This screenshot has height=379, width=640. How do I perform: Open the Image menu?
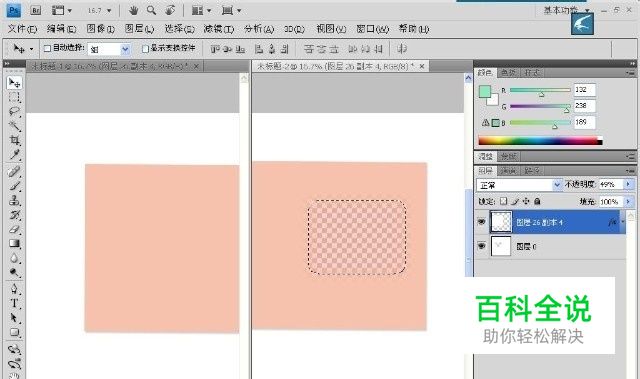pos(100,29)
